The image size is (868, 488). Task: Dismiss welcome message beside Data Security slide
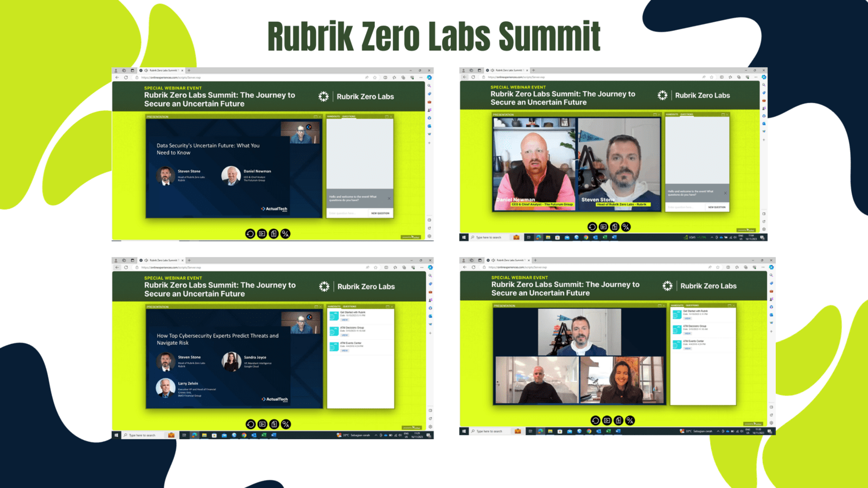pos(389,198)
